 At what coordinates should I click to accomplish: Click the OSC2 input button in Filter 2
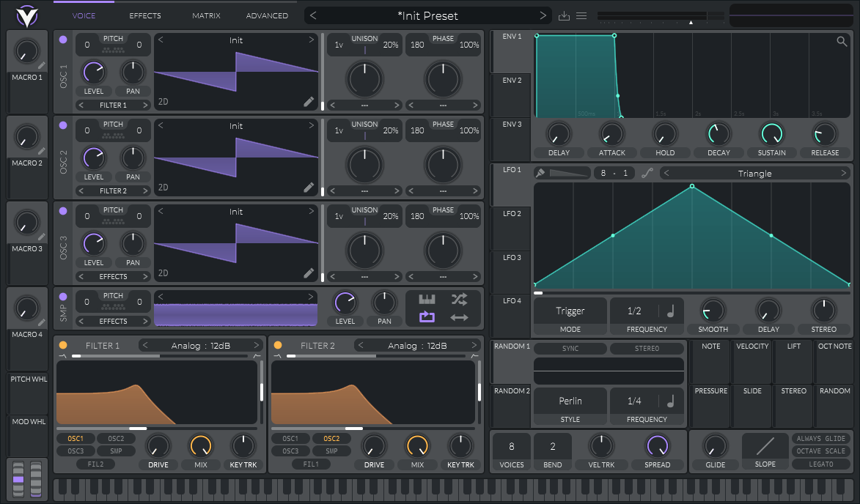tap(331, 439)
